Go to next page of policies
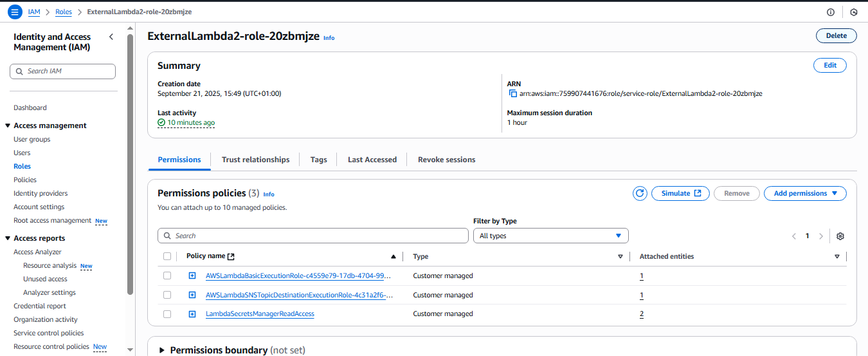 click(x=821, y=236)
